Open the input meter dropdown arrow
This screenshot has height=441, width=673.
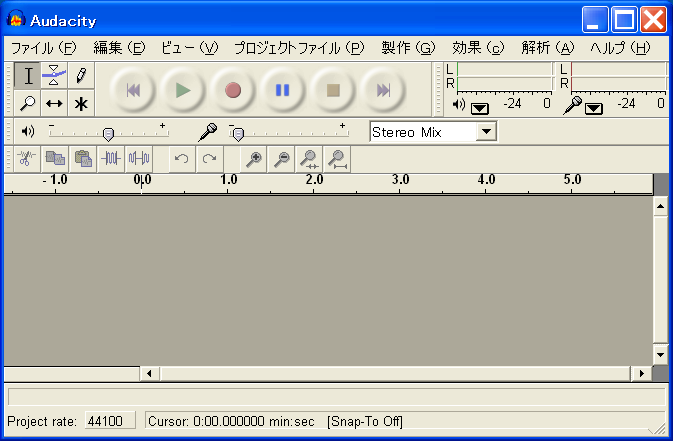point(594,109)
